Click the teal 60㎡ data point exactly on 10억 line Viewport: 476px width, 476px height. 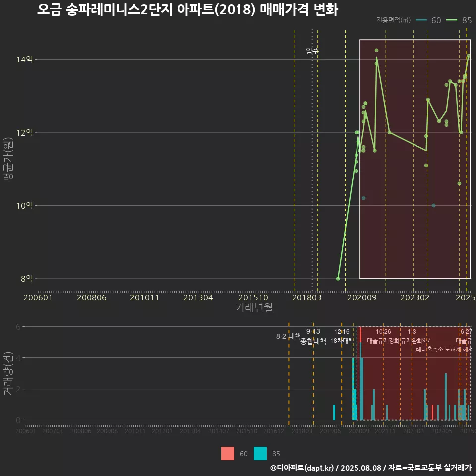[433, 205]
